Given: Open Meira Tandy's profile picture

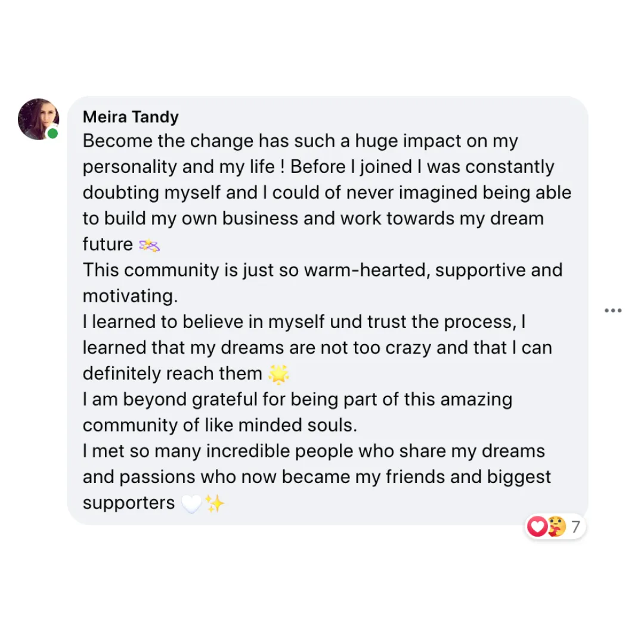Looking at the screenshot, I should click(38, 119).
